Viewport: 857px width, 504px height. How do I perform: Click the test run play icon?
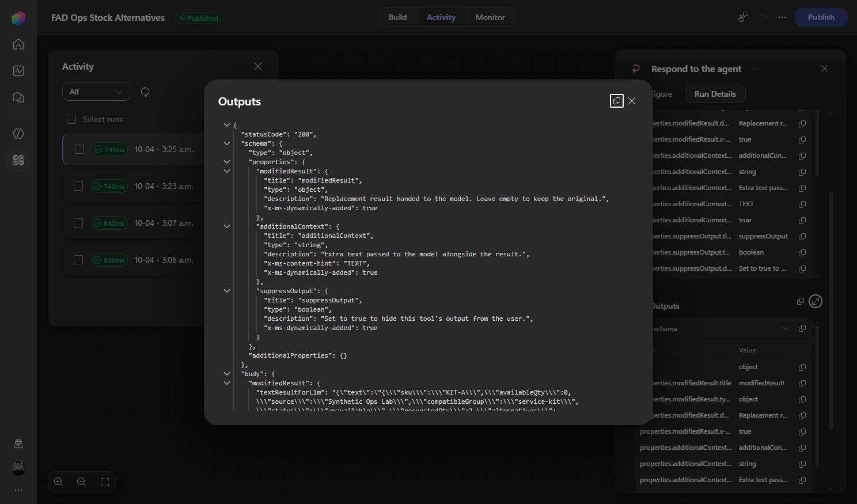click(x=763, y=17)
